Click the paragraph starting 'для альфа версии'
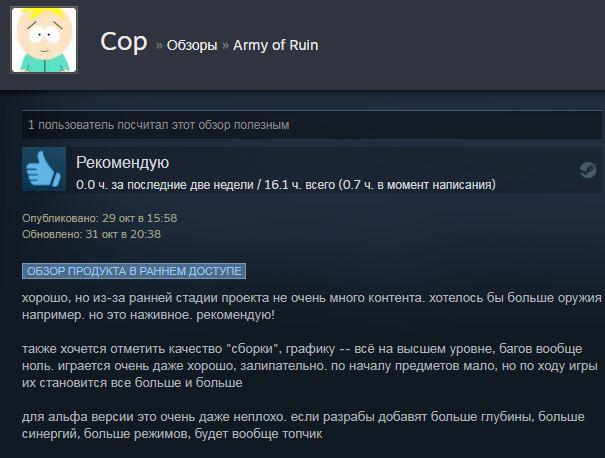 [303, 425]
